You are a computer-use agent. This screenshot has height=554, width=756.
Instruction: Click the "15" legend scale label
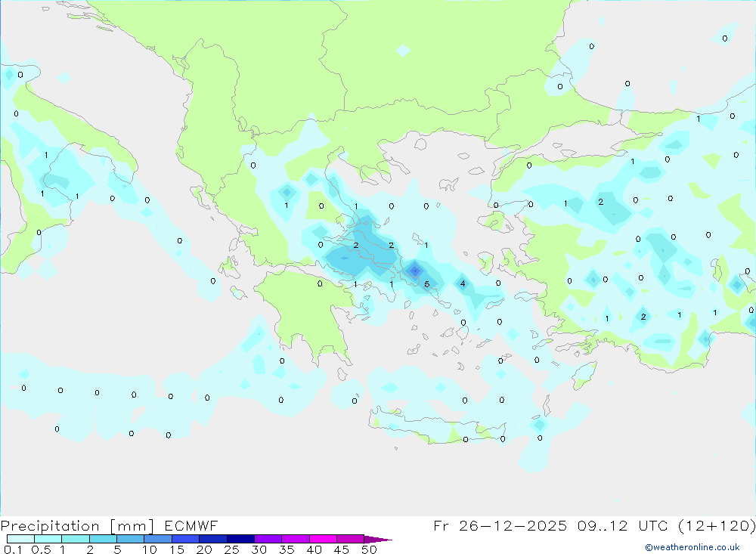pos(177,549)
